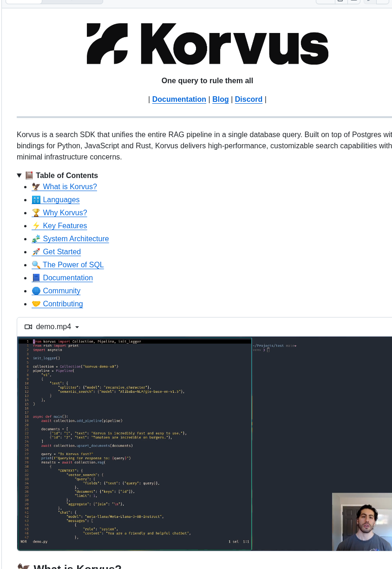
Task: Click the Korvus logo image
Action: coord(207,43)
